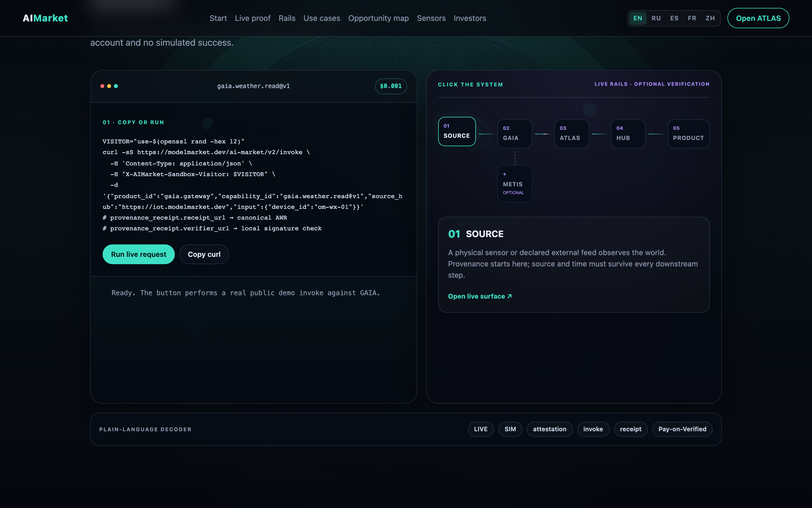Click the yellow terminal window dot
812x508 pixels.
pyautogui.click(x=109, y=86)
